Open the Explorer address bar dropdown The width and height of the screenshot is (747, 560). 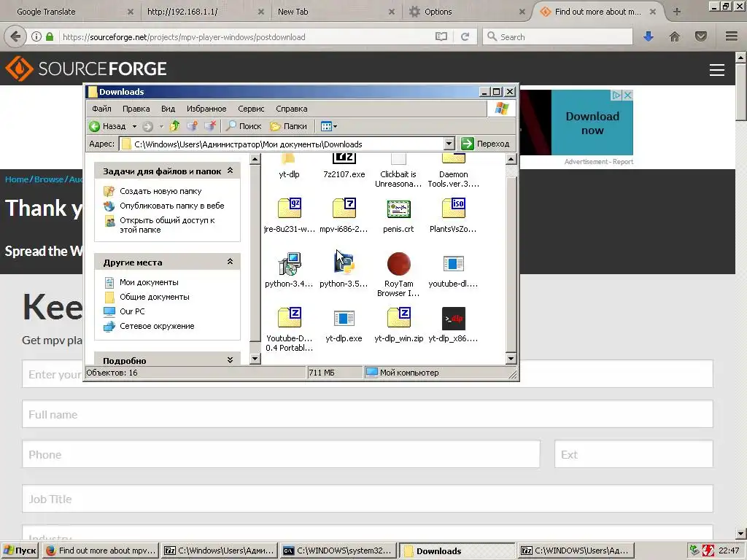pos(449,144)
